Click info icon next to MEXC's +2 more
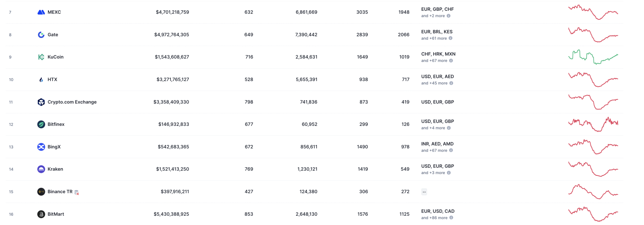 [449, 16]
